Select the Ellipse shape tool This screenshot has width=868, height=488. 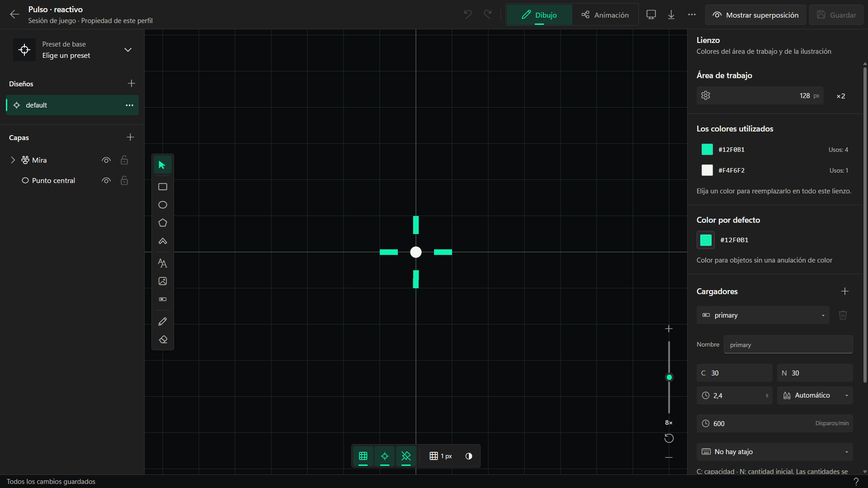[x=163, y=205]
